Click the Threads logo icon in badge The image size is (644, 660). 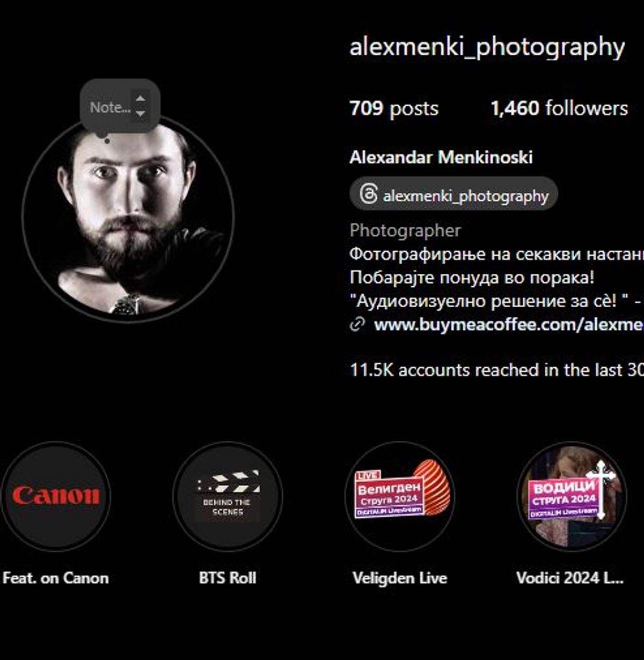(368, 194)
